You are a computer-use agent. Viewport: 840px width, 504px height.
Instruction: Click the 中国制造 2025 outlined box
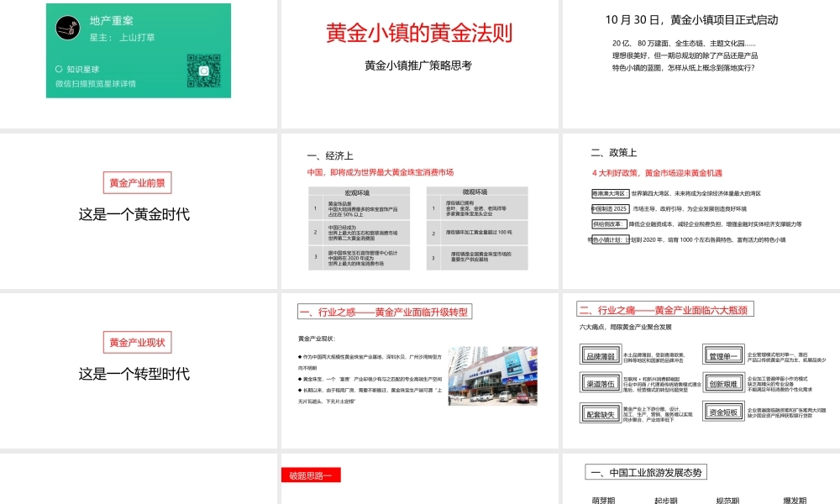[x=609, y=208]
